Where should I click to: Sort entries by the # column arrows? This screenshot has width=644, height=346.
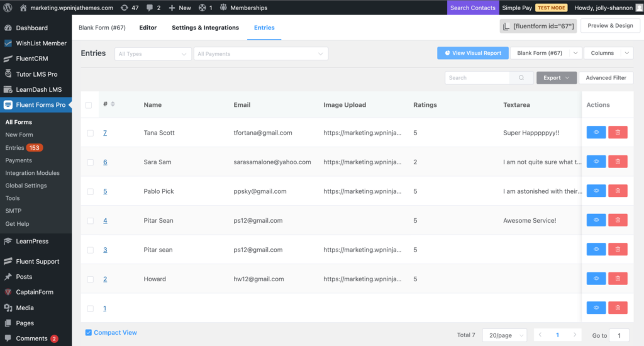113,104
